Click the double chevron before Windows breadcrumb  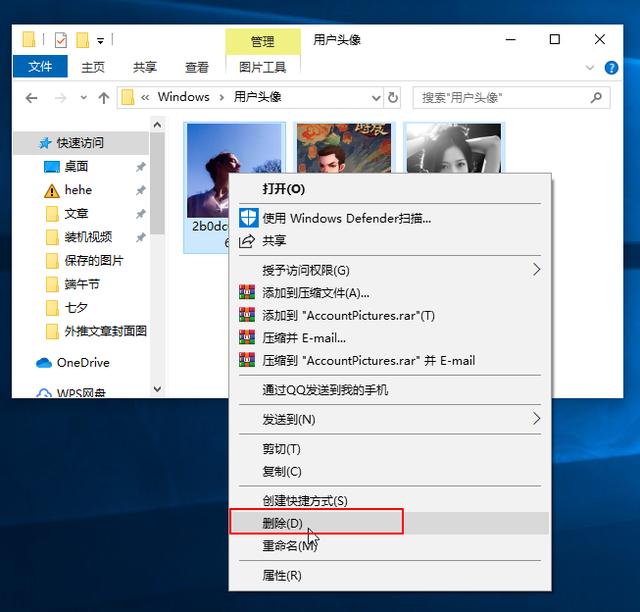[x=145, y=97]
